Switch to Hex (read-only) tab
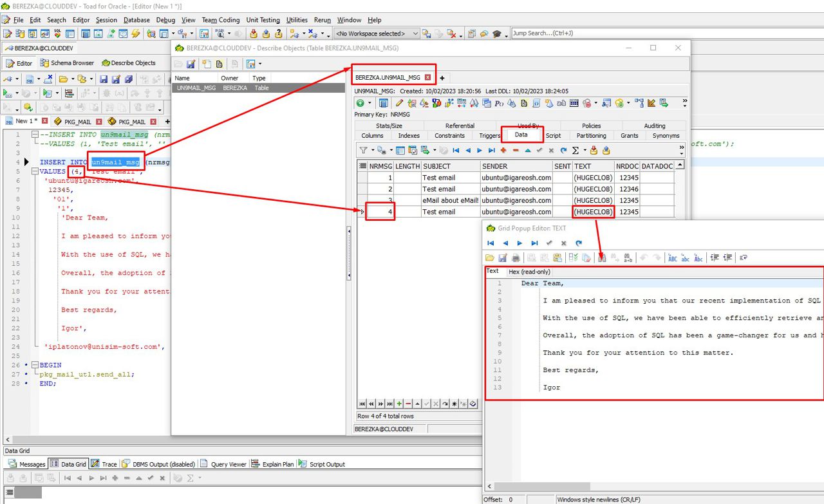 coord(529,272)
